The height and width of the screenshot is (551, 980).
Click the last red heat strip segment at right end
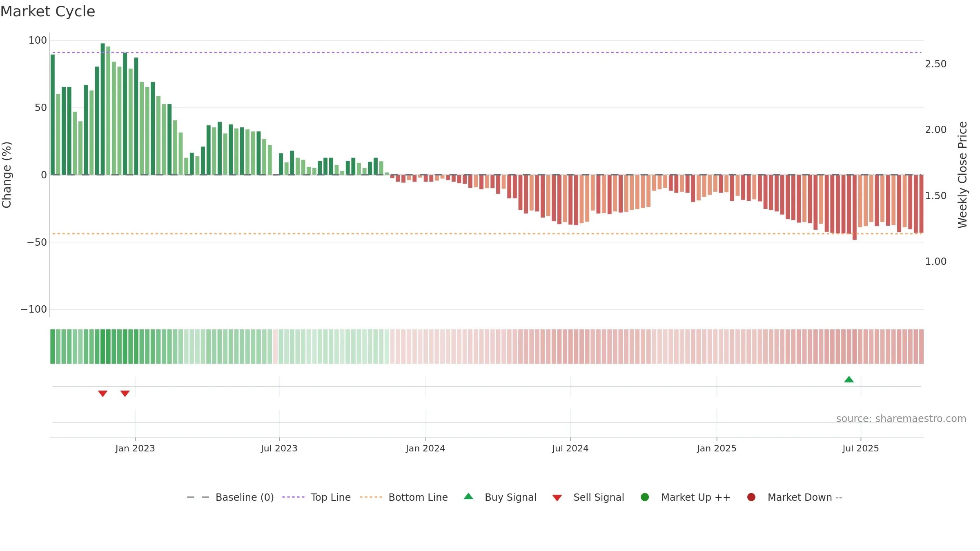[921, 347]
